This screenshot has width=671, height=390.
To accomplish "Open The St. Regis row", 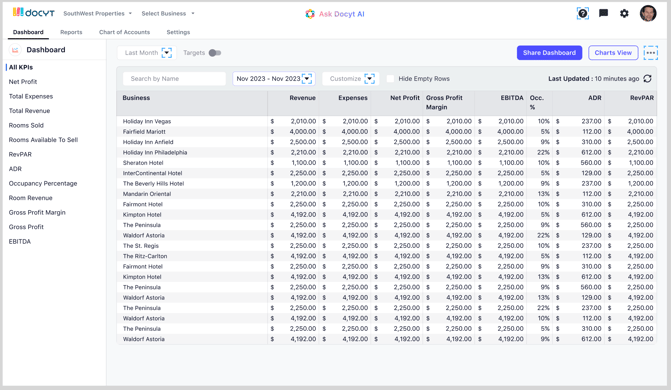I will pyautogui.click(x=386, y=246).
